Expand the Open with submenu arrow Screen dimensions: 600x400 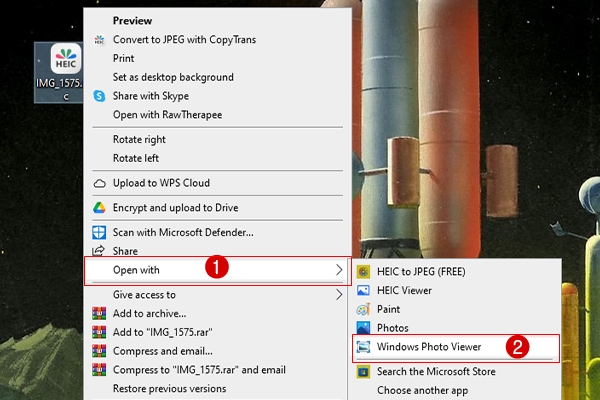point(339,270)
